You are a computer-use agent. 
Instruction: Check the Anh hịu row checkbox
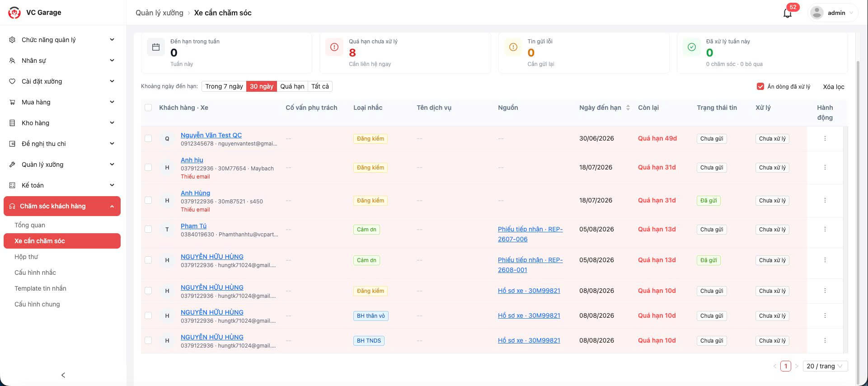tap(148, 167)
